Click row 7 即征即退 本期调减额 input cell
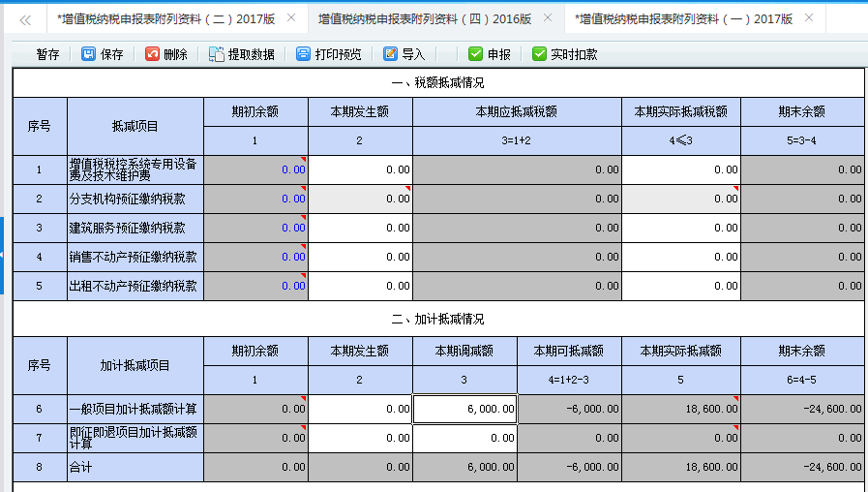The height and width of the screenshot is (492, 868). [464, 439]
